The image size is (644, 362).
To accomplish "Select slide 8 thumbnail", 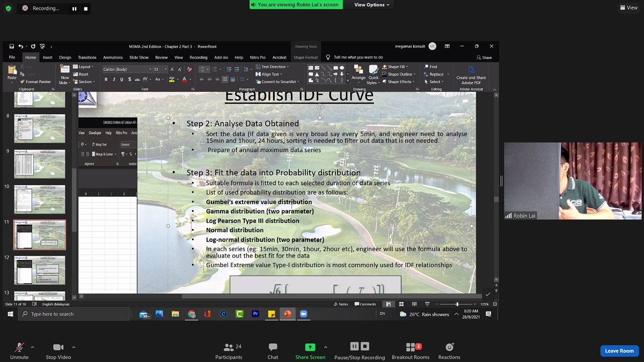I will 40,128.
